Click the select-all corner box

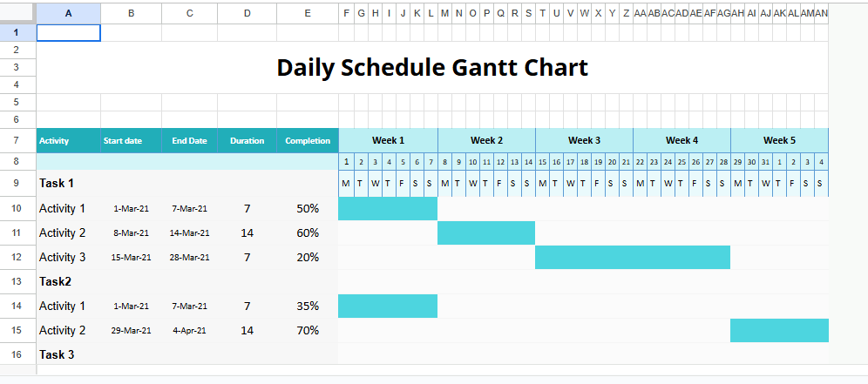pos(17,13)
